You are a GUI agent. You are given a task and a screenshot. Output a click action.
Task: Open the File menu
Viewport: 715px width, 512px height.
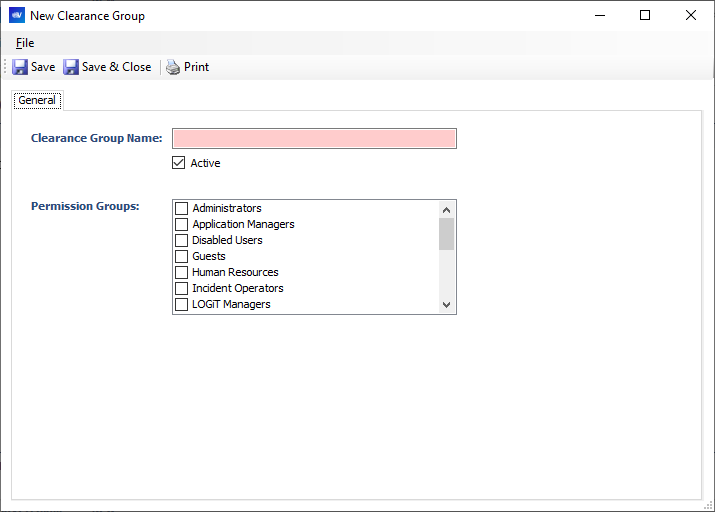tap(25, 43)
